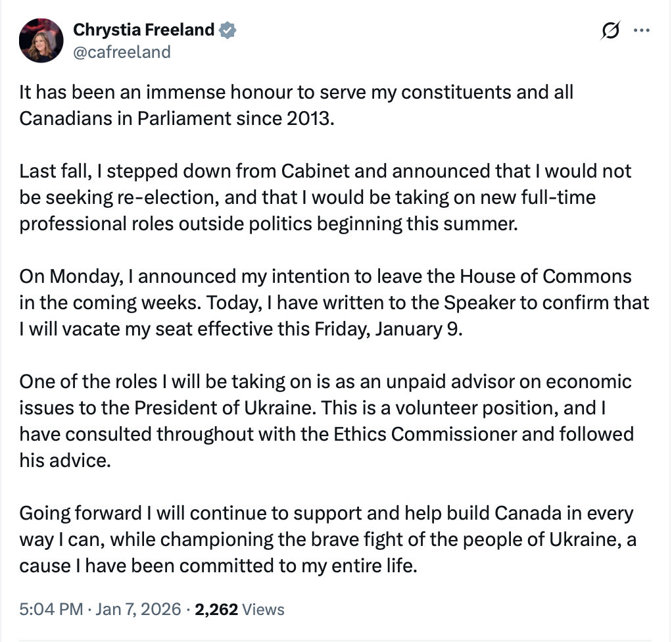672x642 pixels.
Task: Open the Grok explain-post icon
Action: coord(610,31)
